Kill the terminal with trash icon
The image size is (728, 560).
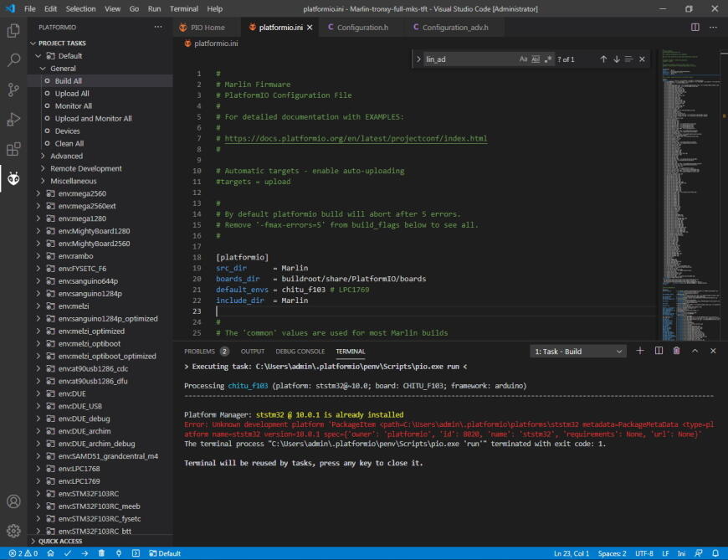click(676, 351)
